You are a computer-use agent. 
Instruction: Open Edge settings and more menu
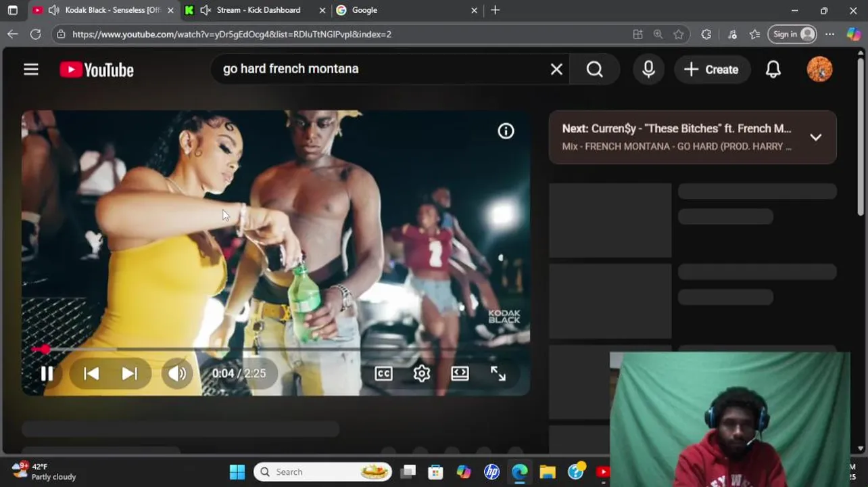830,34
